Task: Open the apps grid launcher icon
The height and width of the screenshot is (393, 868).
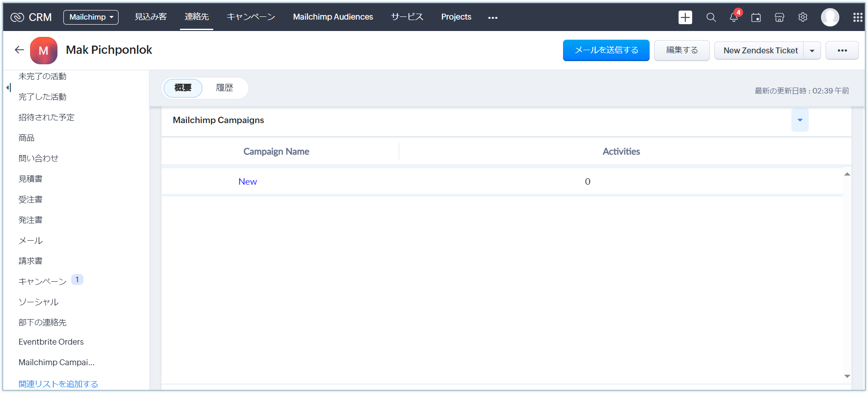Action: click(x=858, y=17)
